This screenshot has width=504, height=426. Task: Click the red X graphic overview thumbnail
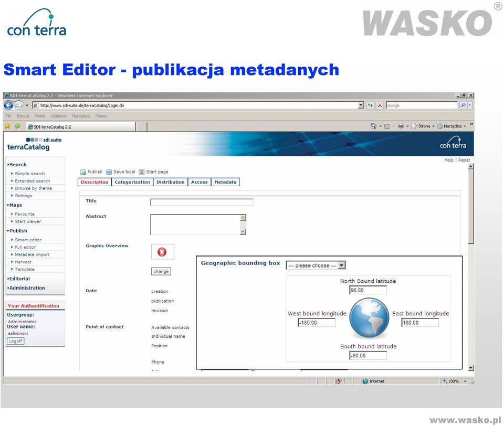162,251
